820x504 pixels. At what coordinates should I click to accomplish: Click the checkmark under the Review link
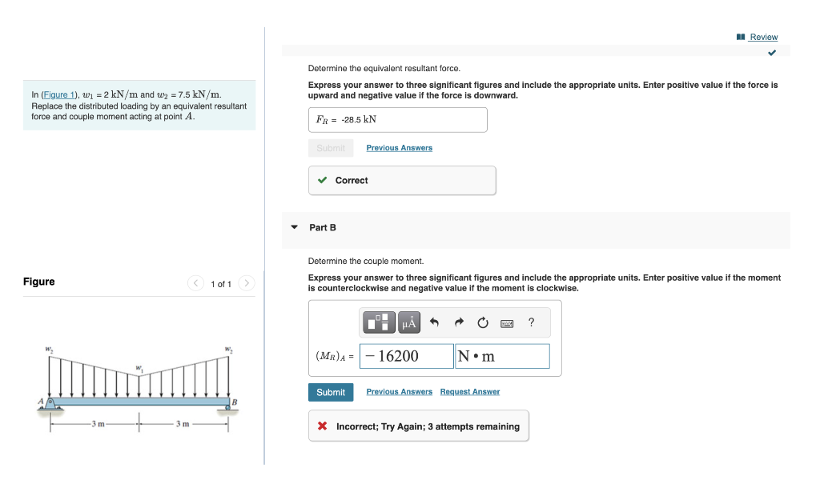coord(771,51)
